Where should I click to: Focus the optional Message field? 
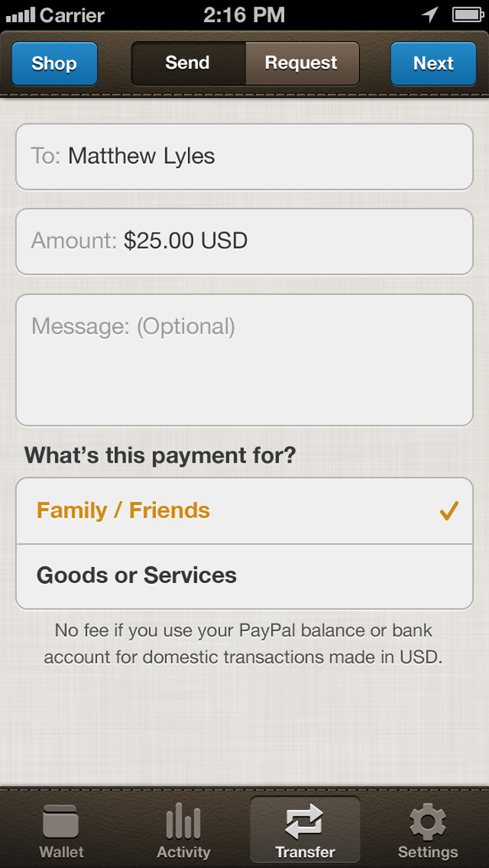[x=244, y=360]
